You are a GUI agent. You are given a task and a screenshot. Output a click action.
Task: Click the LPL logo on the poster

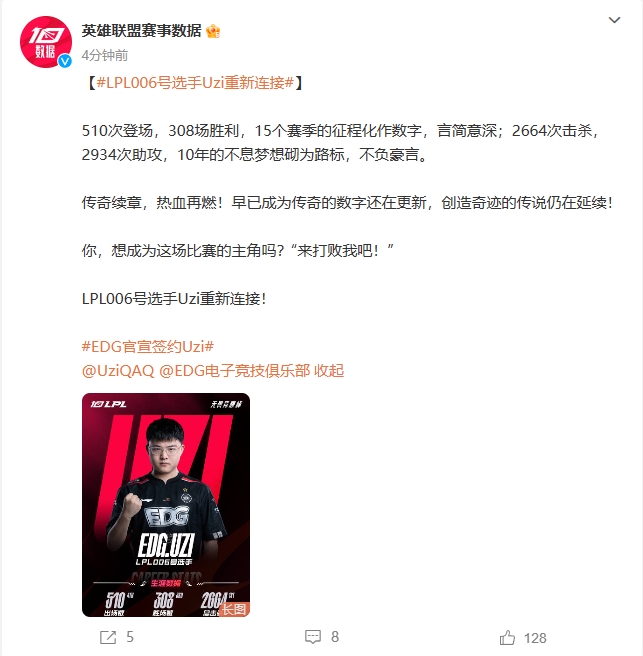(x=108, y=404)
